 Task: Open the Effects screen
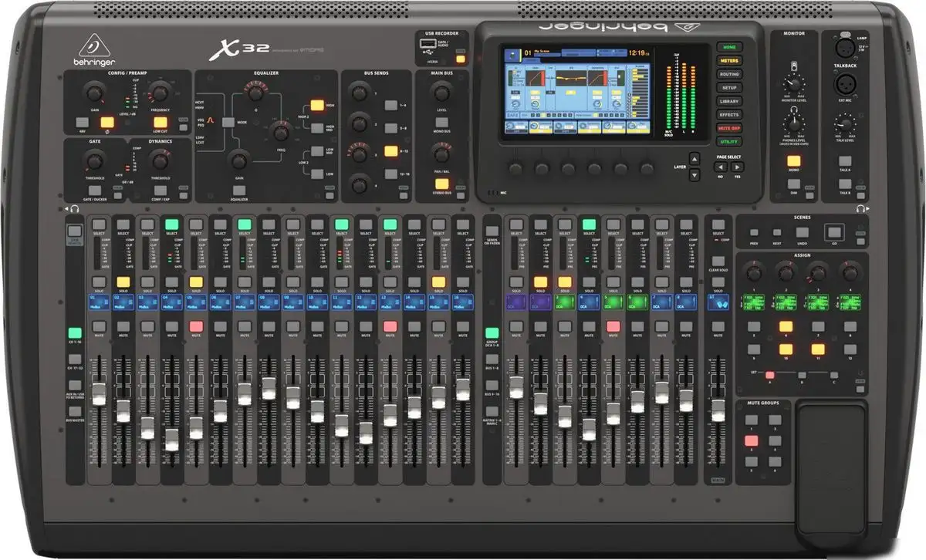(x=728, y=115)
